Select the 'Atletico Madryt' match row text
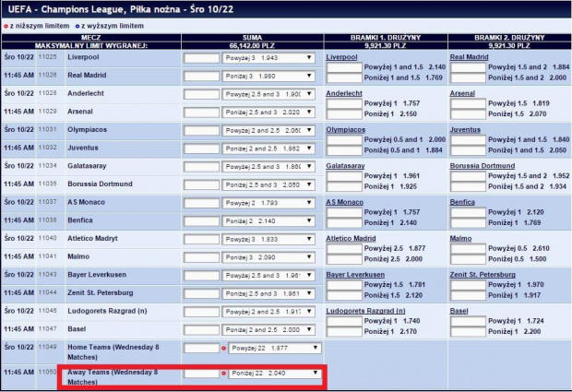572x392 pixels. (92, 239)
